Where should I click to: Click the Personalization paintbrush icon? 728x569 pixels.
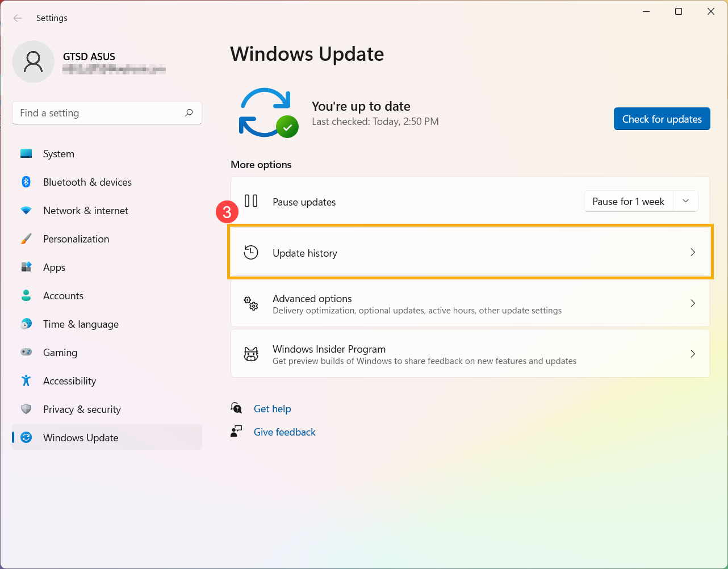(x=26, y=239)
